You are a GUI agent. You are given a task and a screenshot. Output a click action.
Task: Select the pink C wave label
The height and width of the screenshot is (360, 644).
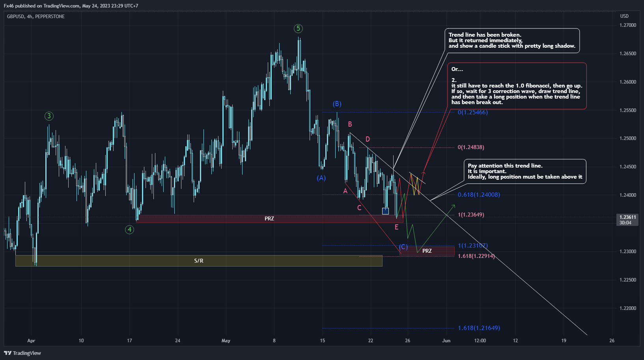[x=359, y=208]
